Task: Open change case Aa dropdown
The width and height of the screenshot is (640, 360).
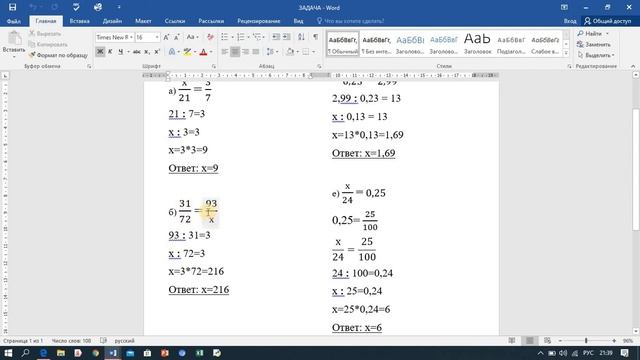Action: tap(192, 38)
